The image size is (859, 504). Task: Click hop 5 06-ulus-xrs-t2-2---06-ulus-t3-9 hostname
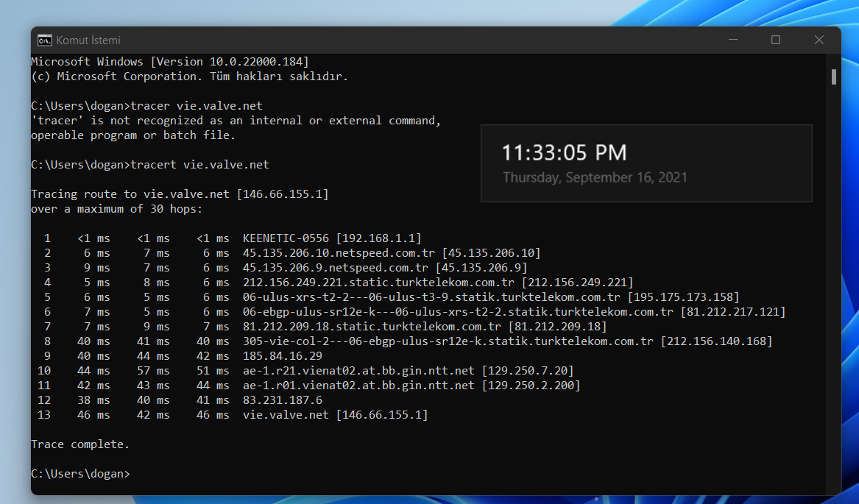tap(431, 297)
